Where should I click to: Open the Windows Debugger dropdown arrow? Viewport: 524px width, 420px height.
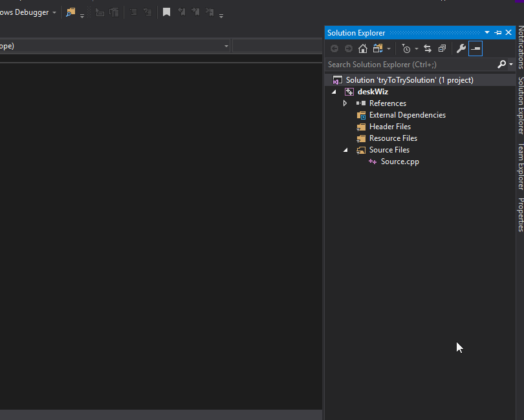click(54, 13)
